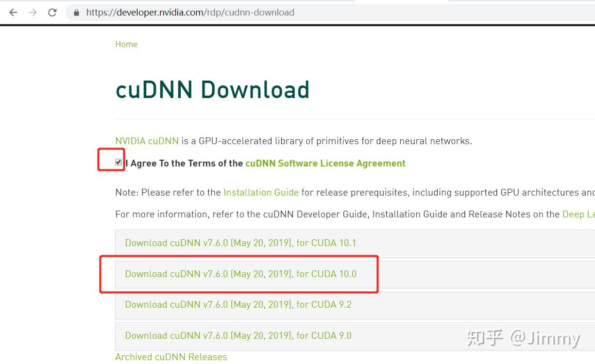Screen dimensions: 595x364
Task: Open cuDNN Software License Agreement link
Action: click(325, 164)
